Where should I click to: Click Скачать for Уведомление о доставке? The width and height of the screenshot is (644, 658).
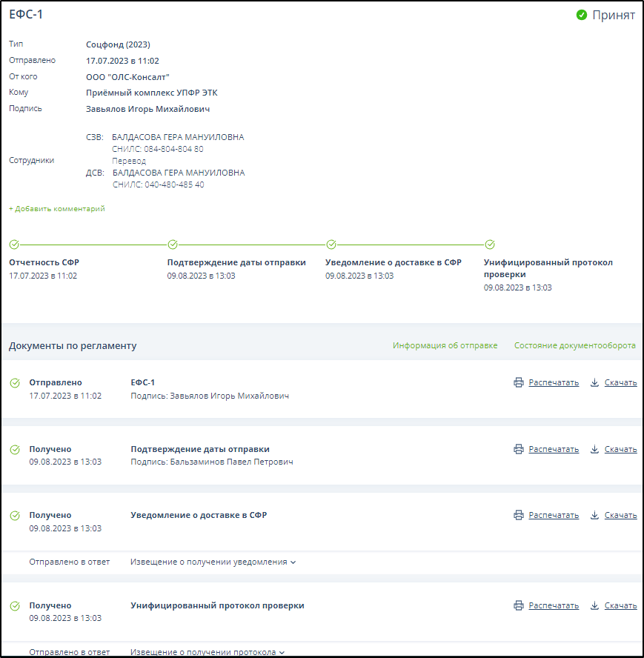620,515
